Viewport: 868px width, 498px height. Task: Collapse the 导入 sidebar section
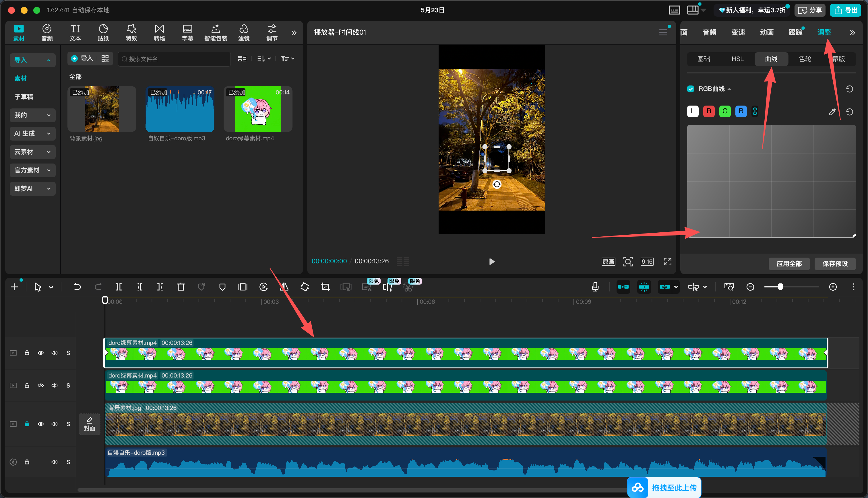point(32,60)
